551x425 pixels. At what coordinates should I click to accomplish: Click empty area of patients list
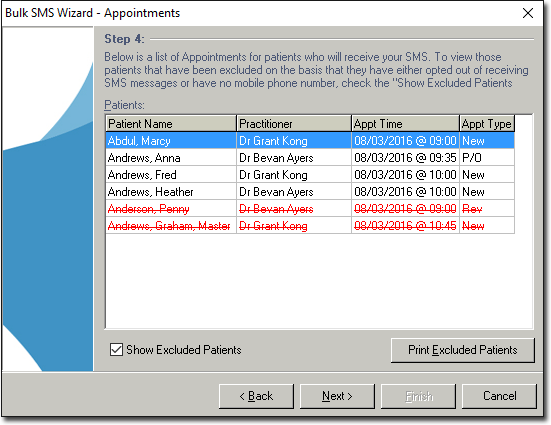[319, 281]
